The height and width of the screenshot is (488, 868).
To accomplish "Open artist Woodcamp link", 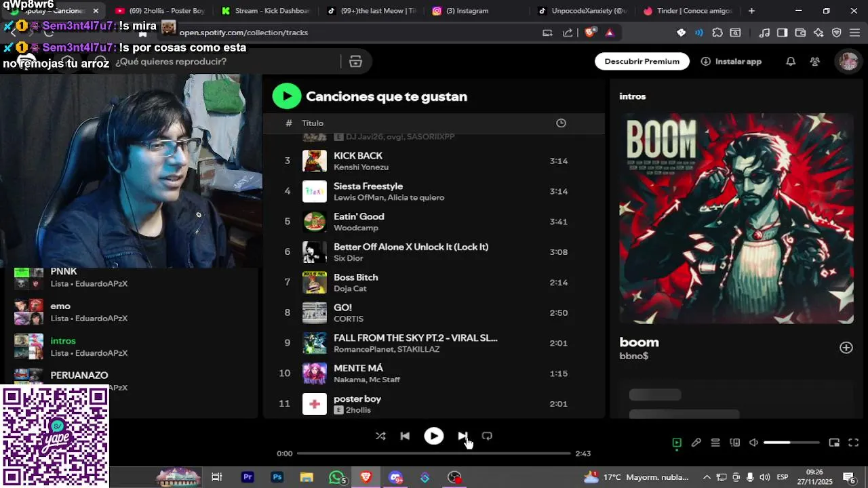I will tap(356, 228).
